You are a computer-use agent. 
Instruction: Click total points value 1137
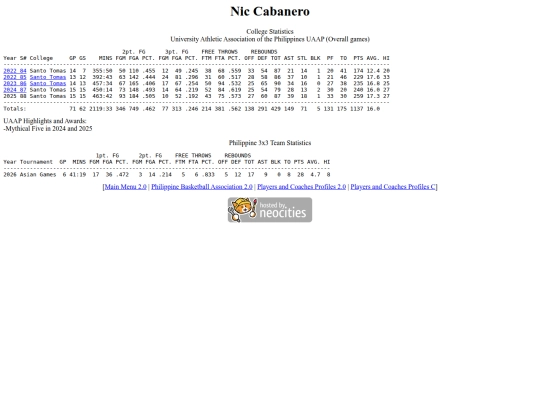click(356, 109)
